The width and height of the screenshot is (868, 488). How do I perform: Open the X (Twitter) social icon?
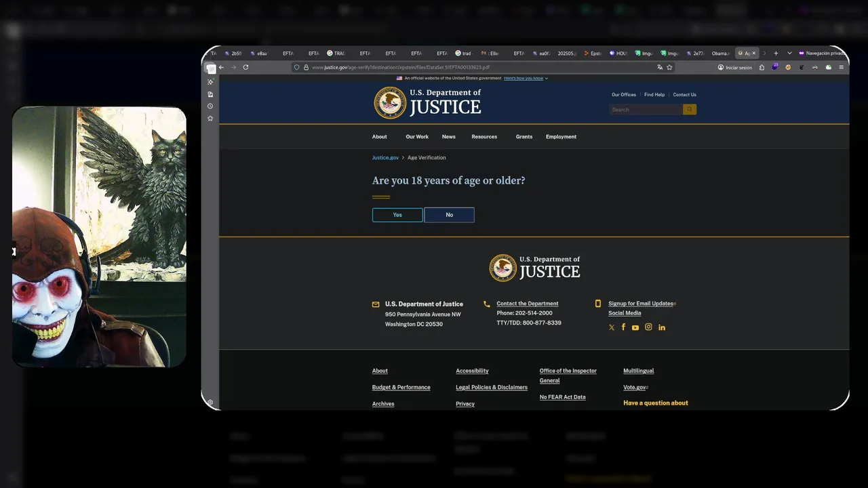click(612, 327)
